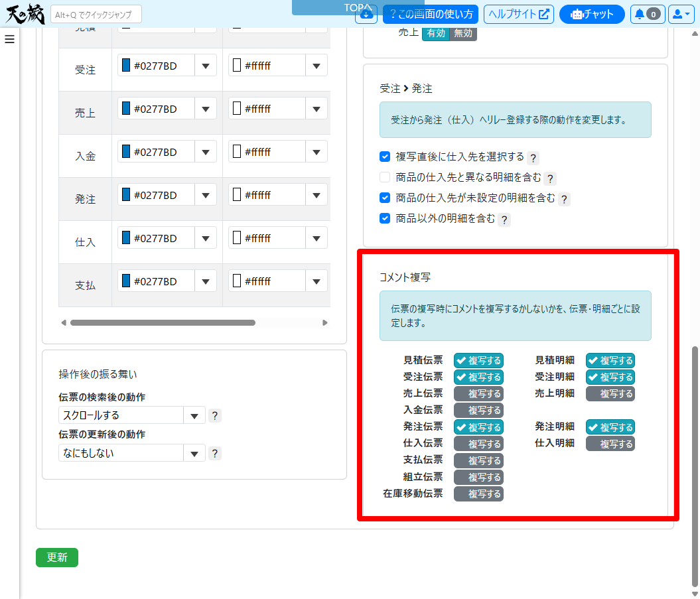Image resolution: width=700 pixels, height=599 pixels.
Task: Click the green 更新 button
Action: point(57,558)
